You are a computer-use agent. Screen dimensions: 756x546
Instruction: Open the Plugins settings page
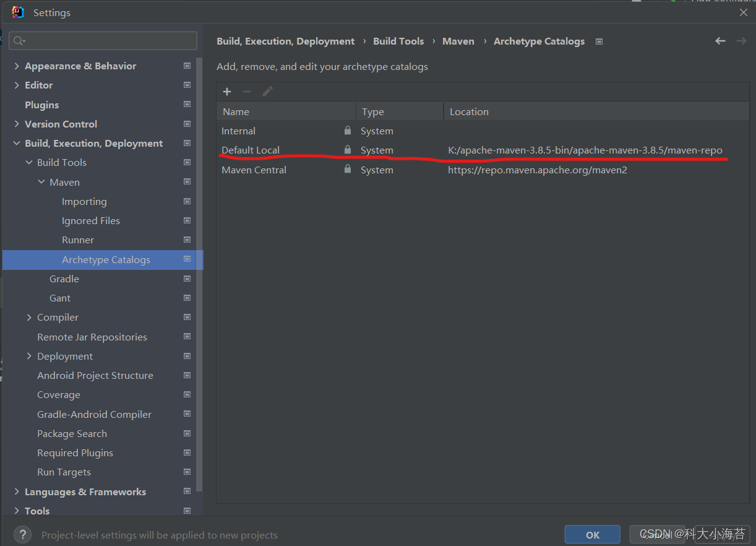41,105
